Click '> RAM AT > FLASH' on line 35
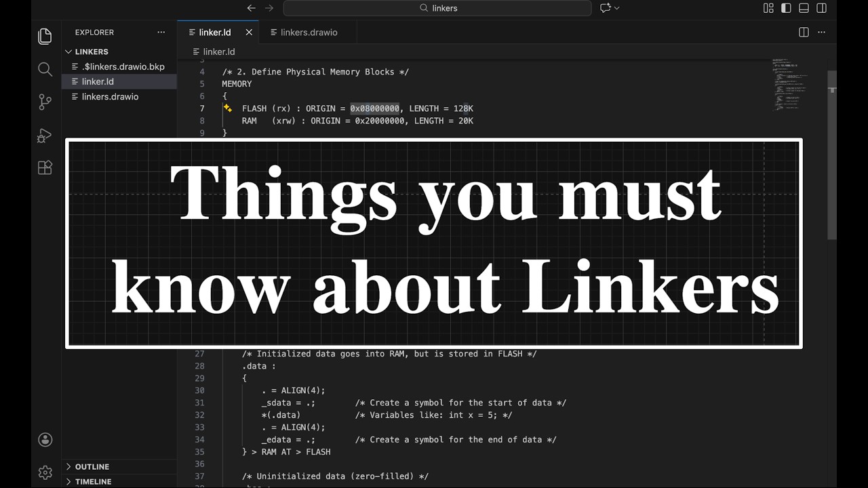Image resolution: width=868 pixels, height=488 pixels. pyautogui.click(x=291, y=451)
